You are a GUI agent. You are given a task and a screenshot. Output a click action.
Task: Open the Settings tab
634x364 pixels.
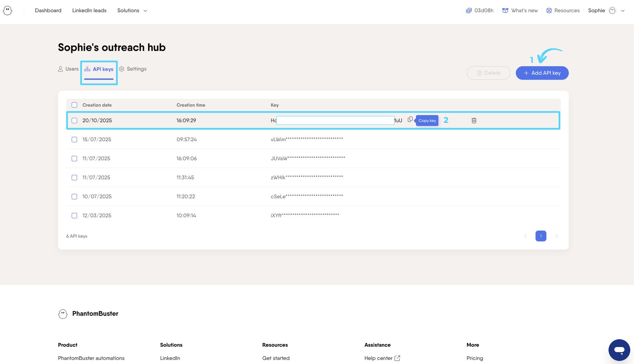click(133, 69)
